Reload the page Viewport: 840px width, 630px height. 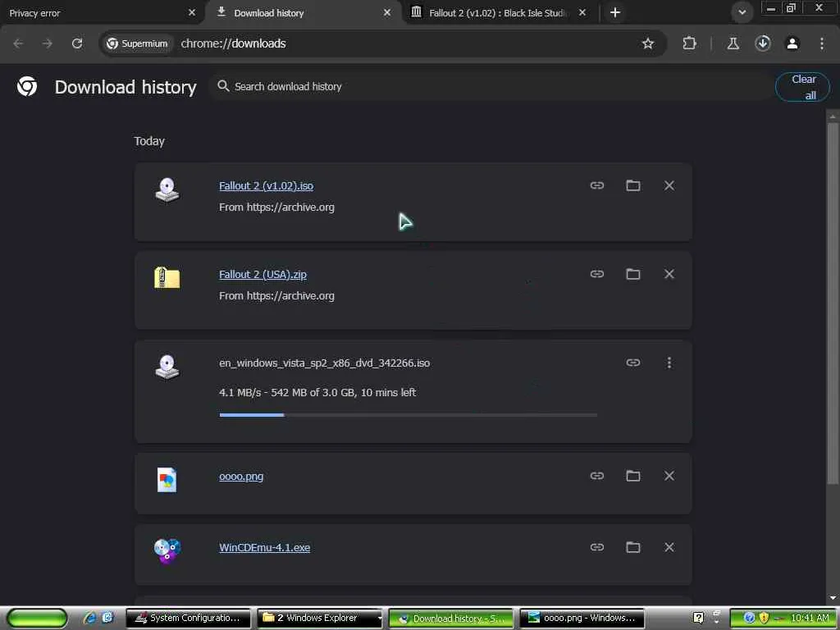tap(77, 43)
